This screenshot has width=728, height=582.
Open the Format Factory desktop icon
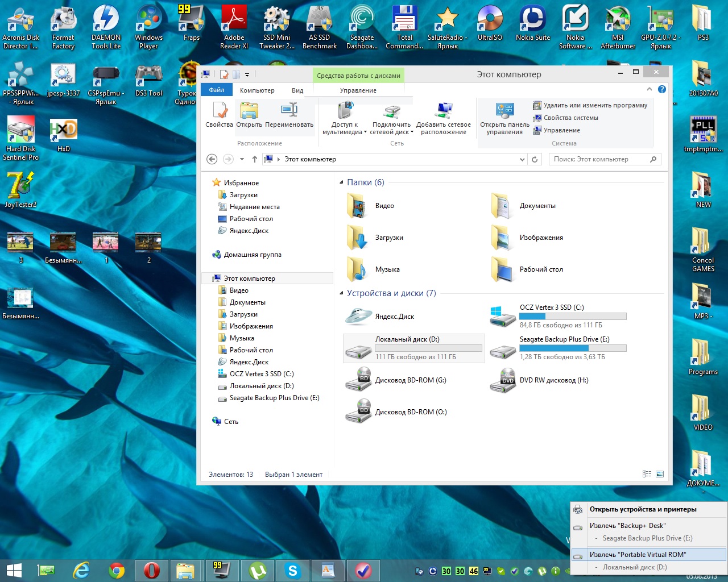pos(63,27)
